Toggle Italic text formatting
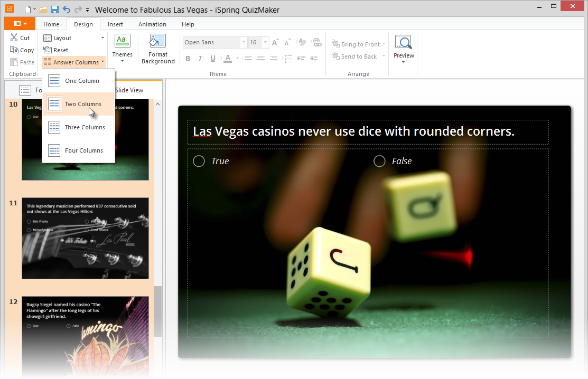Screen dimensions: 588x379 [200, 59]
